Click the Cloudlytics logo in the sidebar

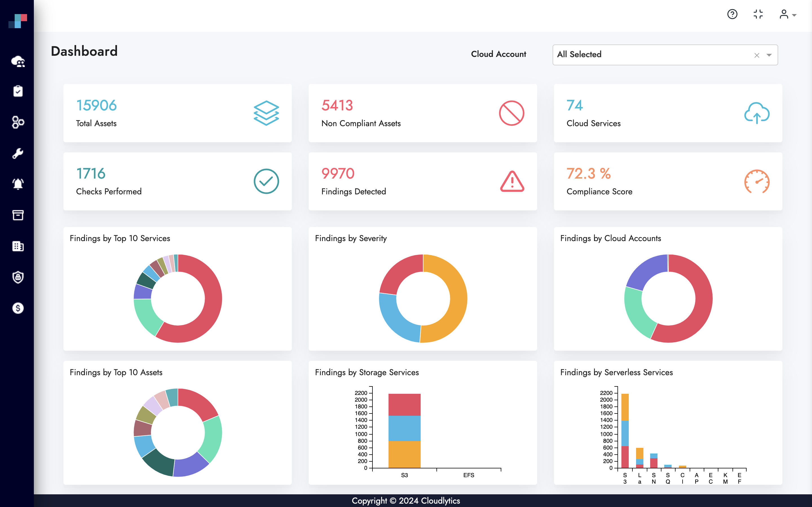[18, 21]
